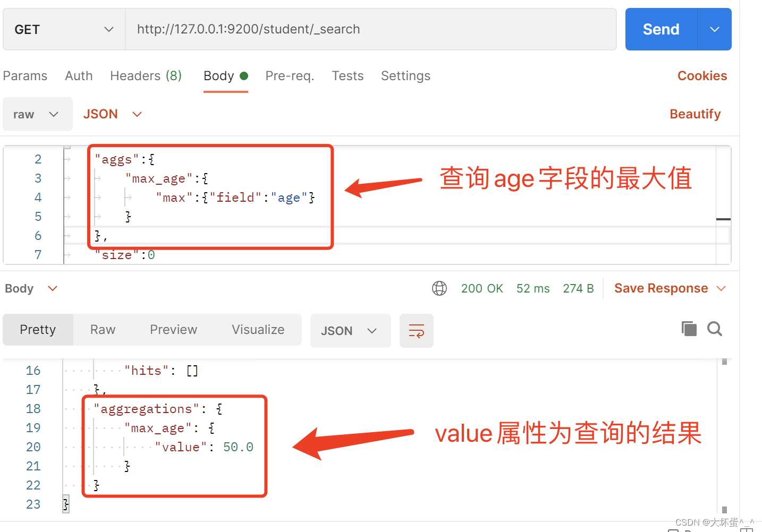Screen dimensions: 762x532
Task: Click the Send button
Action: tap(661, 29)
